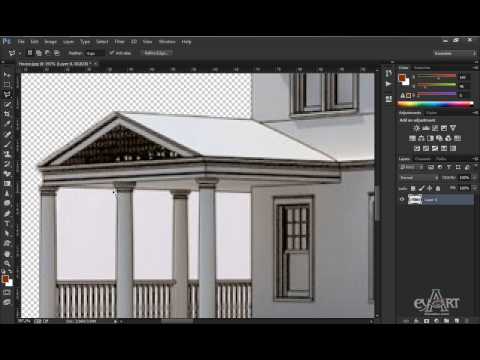Select the Eyedropper tool
The image size is (480, 360).
pos(7,124)
